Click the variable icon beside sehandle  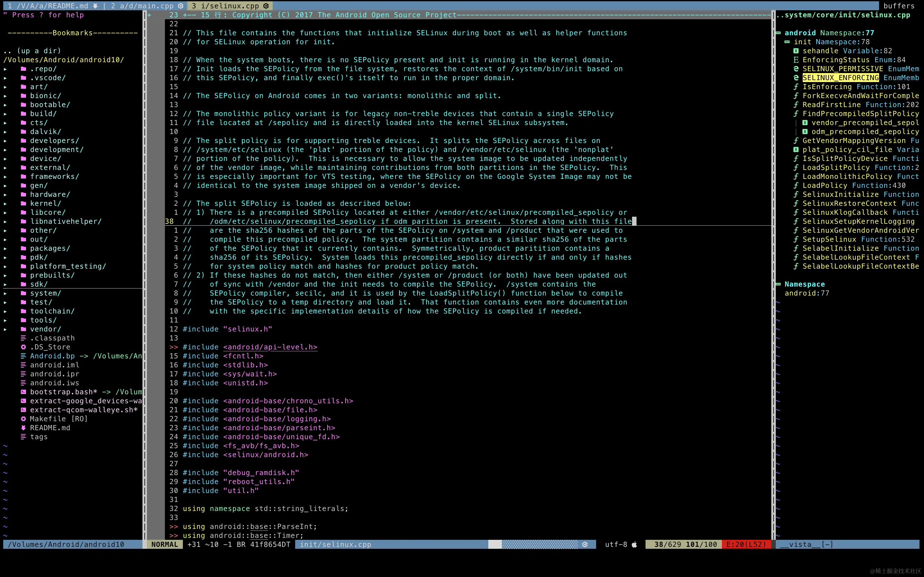pos(796,51)
